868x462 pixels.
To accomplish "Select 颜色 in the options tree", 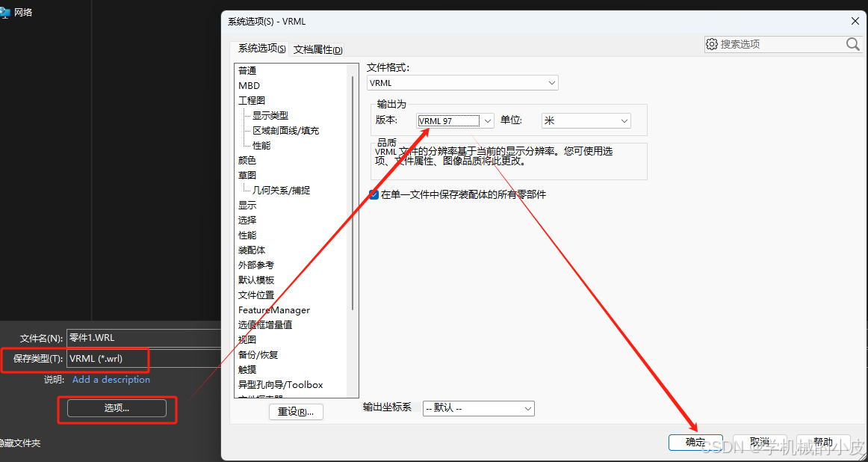I will click(247, 161).
